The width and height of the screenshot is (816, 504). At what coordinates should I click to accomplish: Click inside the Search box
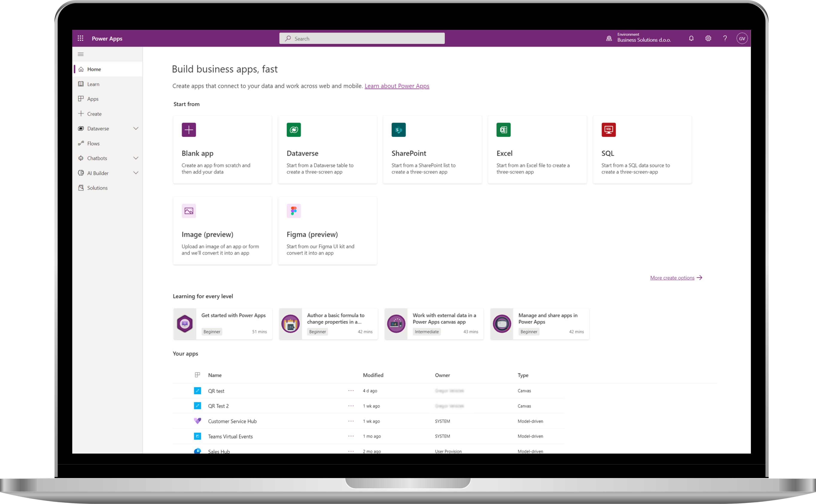pyautogui.click(x=362, y=38)
